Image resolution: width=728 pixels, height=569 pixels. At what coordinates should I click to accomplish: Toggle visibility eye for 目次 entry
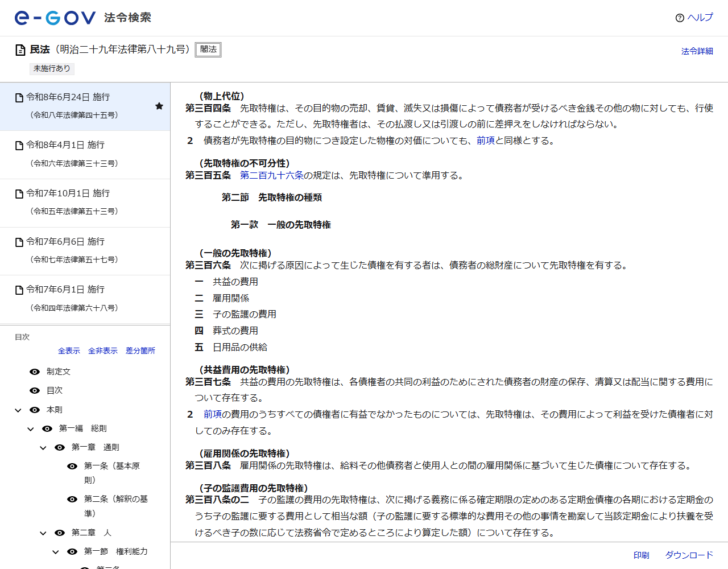(35, 390)
